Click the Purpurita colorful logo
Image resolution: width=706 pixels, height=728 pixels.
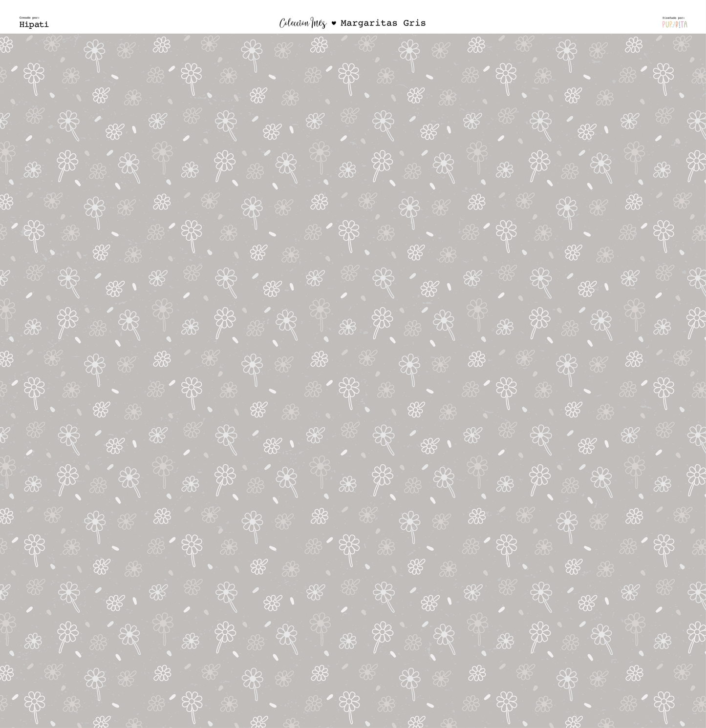pos(675,24)
